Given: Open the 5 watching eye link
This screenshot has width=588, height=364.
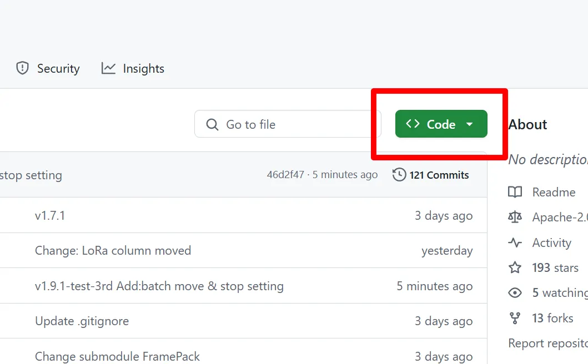Looking at the screenshot, I should pyautogui.click(x=548, y=292).
